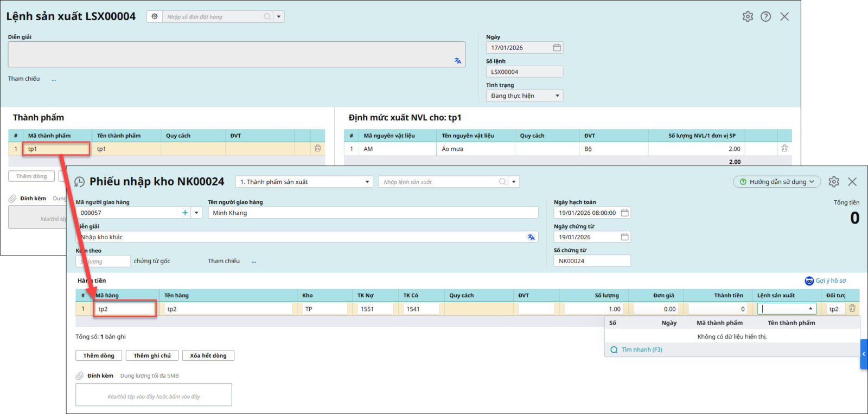The image size is (868, 414).
Task: Open the Hướng dẫn sử dụng menu
Action: (776, 182)
